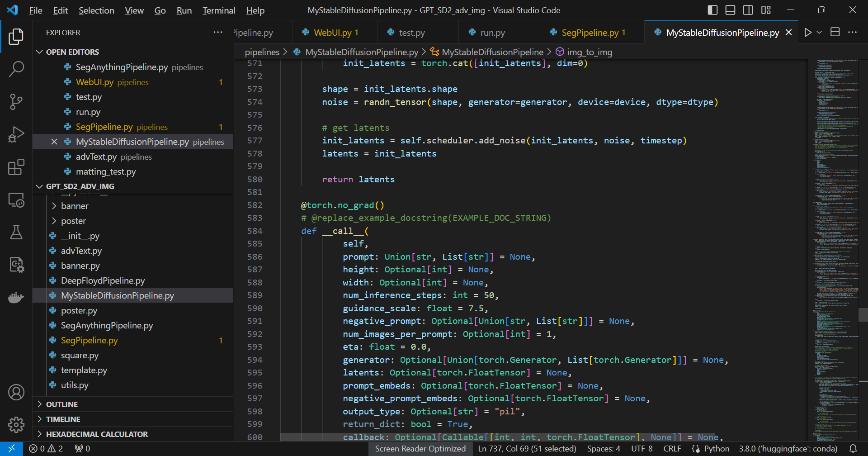
Task: Open the Source Control view
Action: pyautogui.click(x=16, y=102)
